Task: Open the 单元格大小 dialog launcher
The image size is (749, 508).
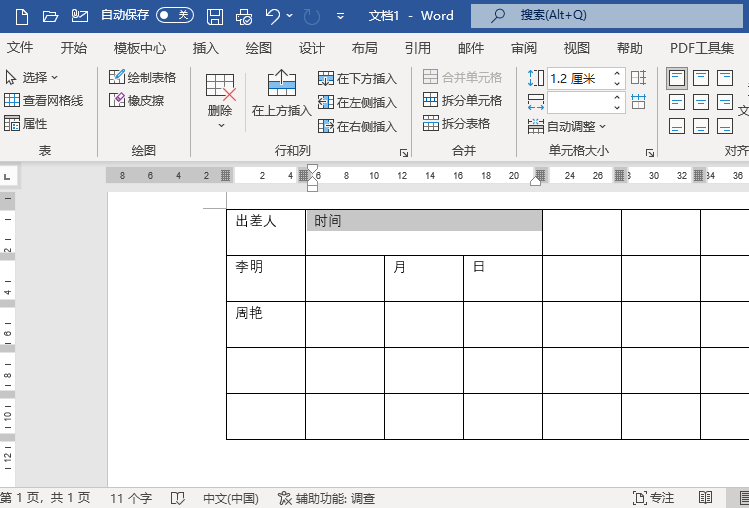Action: point(650,153)
